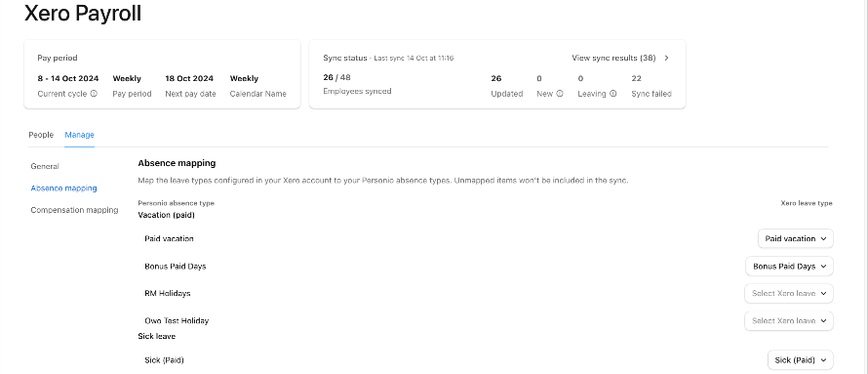The width and height of the screenshot is (868, 374).
Task: Click the 'Xero leave type' column header
Action: [807, 203]
